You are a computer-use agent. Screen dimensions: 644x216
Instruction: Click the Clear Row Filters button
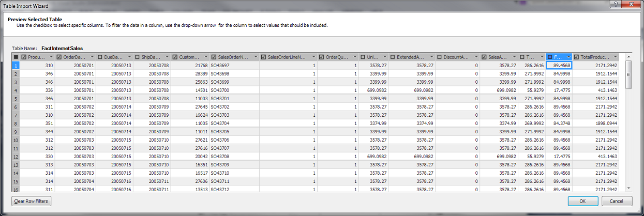pyautogui.click(x=32, y=201)
